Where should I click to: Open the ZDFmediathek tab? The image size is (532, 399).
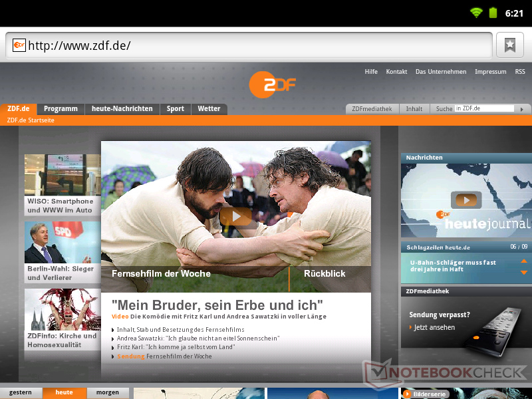pos(372,109)
